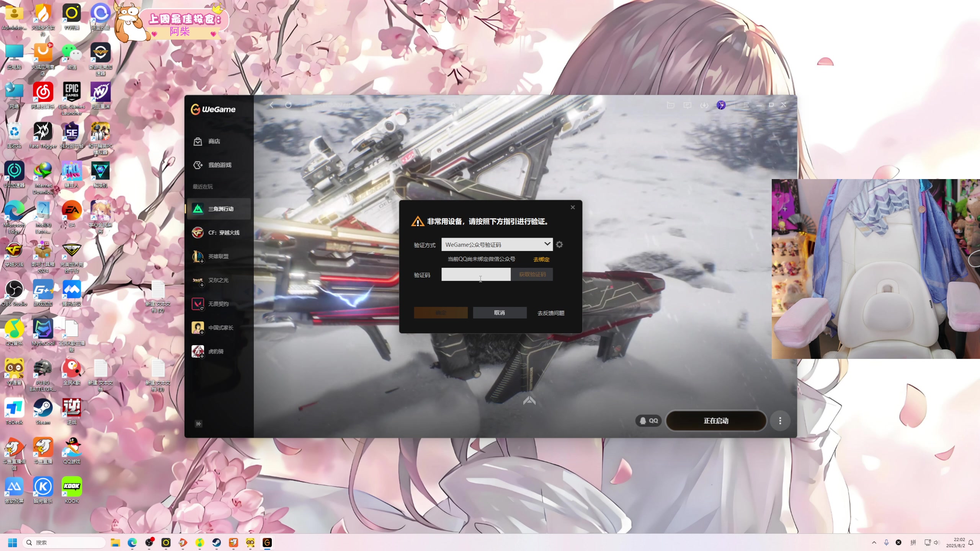Image resolution: width=980 pixels, height=551 pixels.
Task: Click the QQ notification button
Action: pos(648,421)
